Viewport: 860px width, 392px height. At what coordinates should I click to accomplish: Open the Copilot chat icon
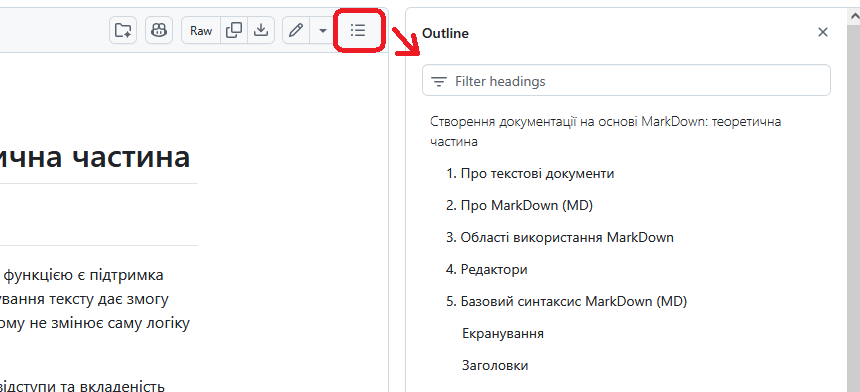tap(159, 30)
